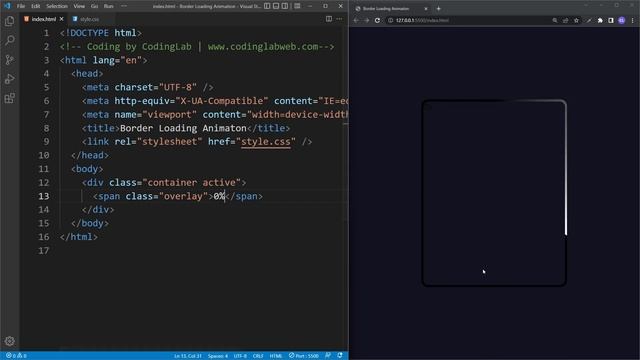Toggle the secondary side bar layout icon
Image resolution: width=640 pixels, height=360 pixels.
click(285, 6)
